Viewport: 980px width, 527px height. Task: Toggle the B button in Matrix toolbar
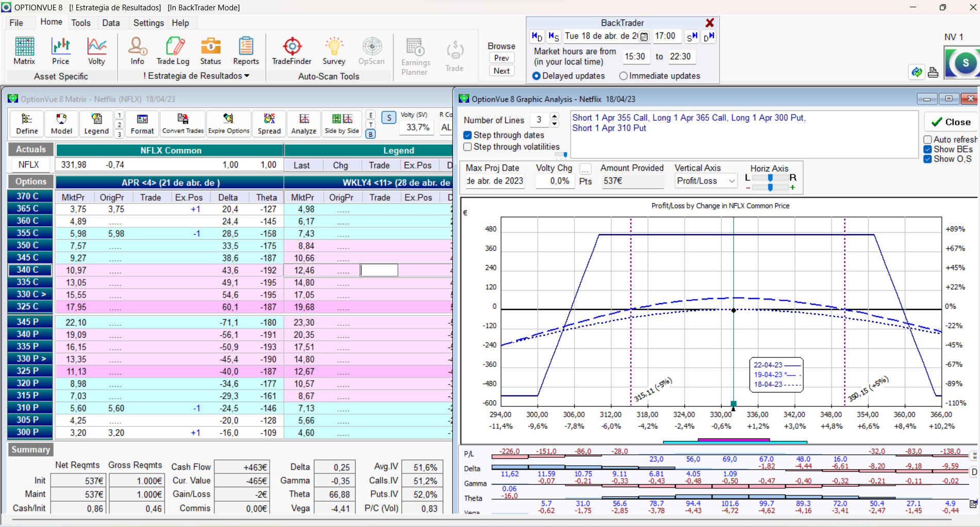pyautogui.click(x=371, y=134)
